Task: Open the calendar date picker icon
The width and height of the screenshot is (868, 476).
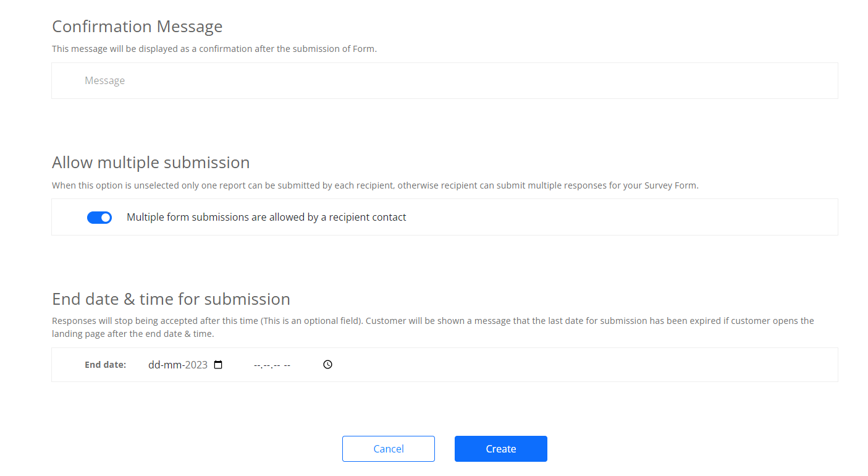Action: coord(218,365)
